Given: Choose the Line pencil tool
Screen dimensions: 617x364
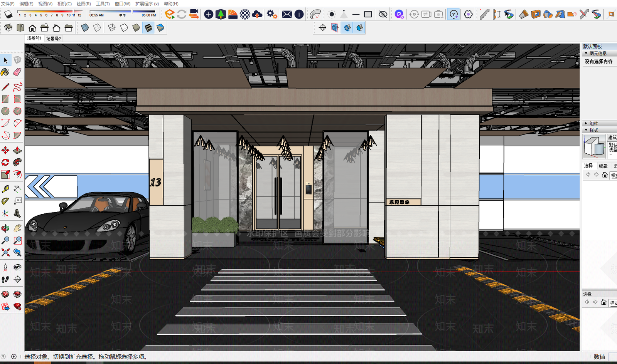Looking at the screenshot, I should (x=5, y=87).
